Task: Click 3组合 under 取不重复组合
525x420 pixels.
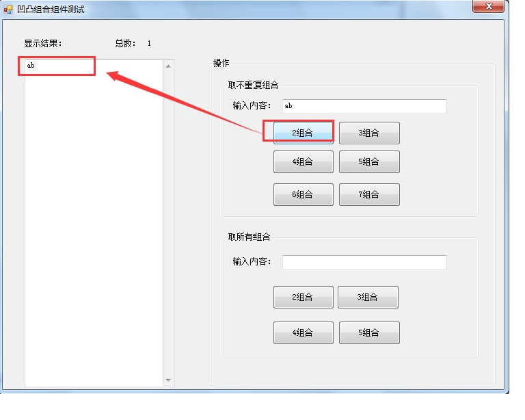Action: (x=369, y=133)
